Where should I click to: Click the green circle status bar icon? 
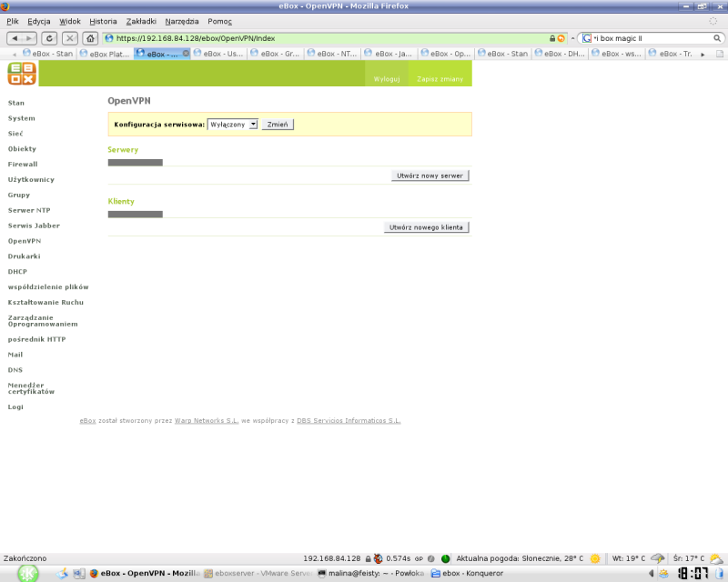click(x=445, y=558)
